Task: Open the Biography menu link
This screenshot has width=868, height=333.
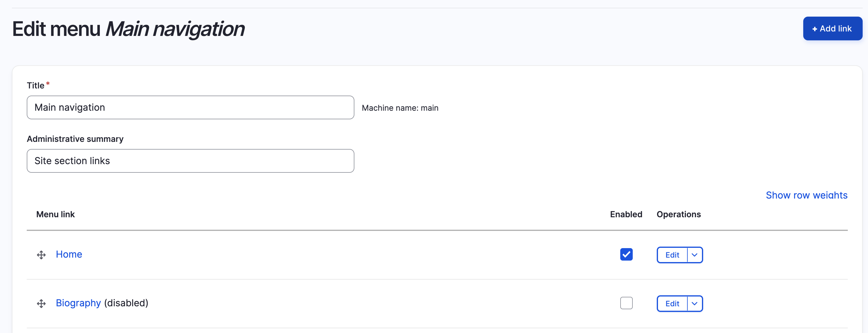Action: (x=78, y=303)
